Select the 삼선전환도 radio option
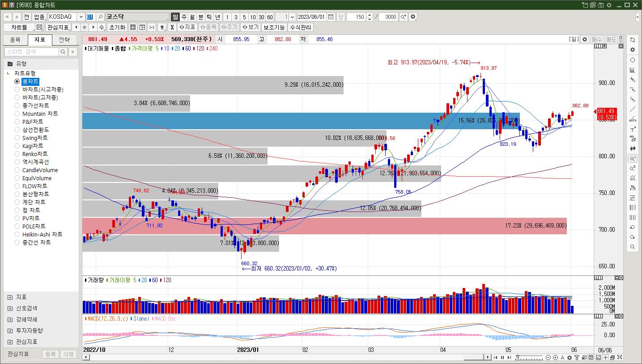The width and height of the screenshot is (642, 364). click(x=17, y=130)
